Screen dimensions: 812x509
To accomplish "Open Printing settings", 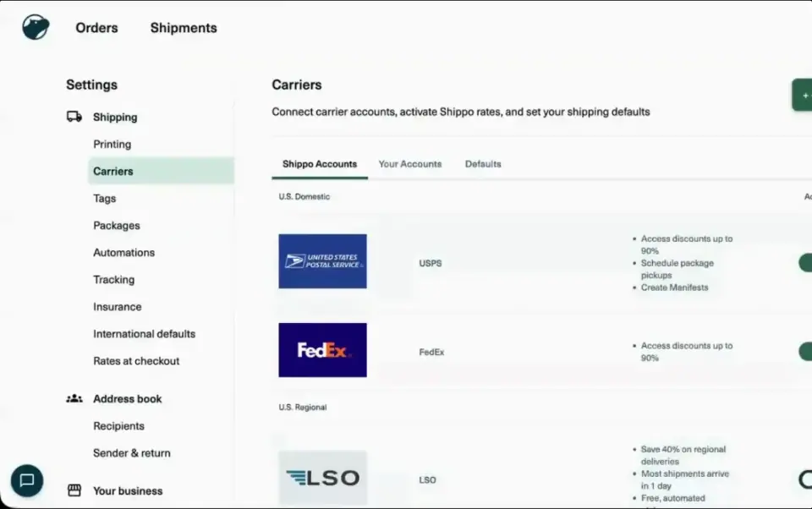I will pos(112,144).
